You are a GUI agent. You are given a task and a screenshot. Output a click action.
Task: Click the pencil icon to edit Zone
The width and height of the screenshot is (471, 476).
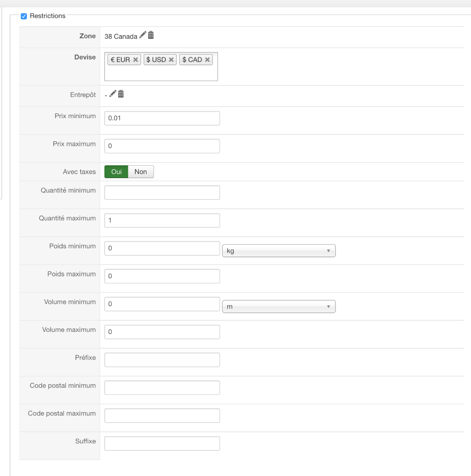pyautogui.click(x=142, y=35)
